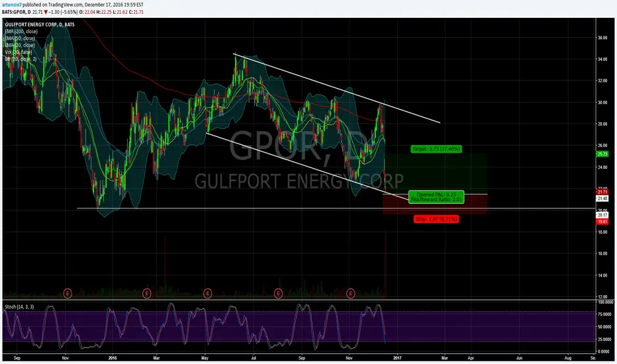
Task: Open the earnings marker E near February 2016
Action: pos(147,293)
